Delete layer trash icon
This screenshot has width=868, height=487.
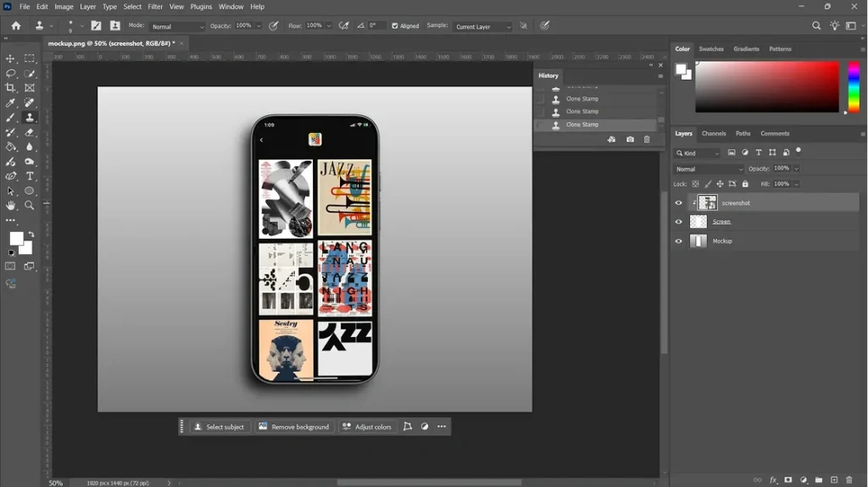click(849, 480)
